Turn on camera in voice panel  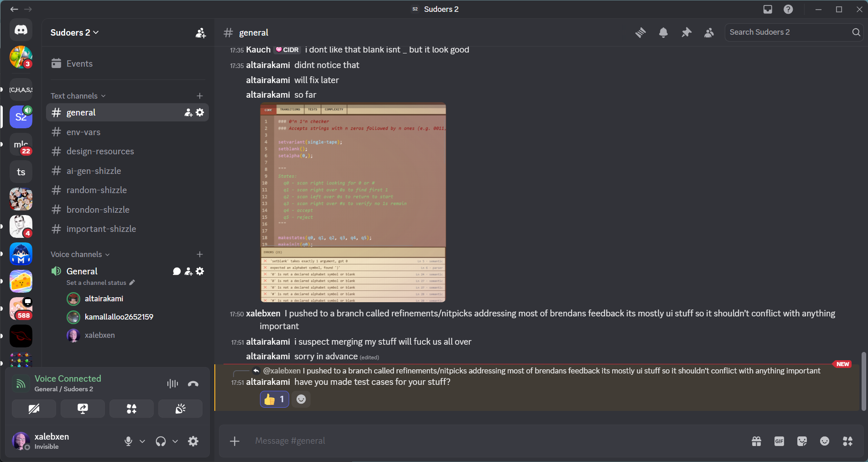pos(34,409)
